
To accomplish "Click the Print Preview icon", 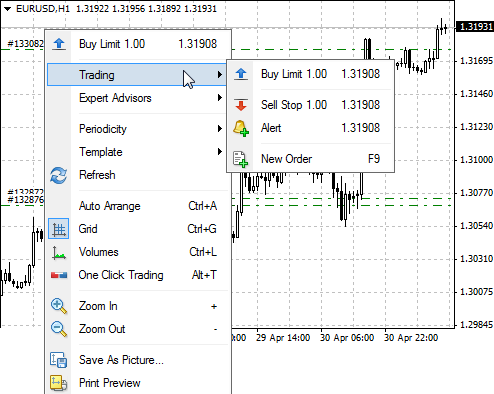I will click(x=59, y=383).
